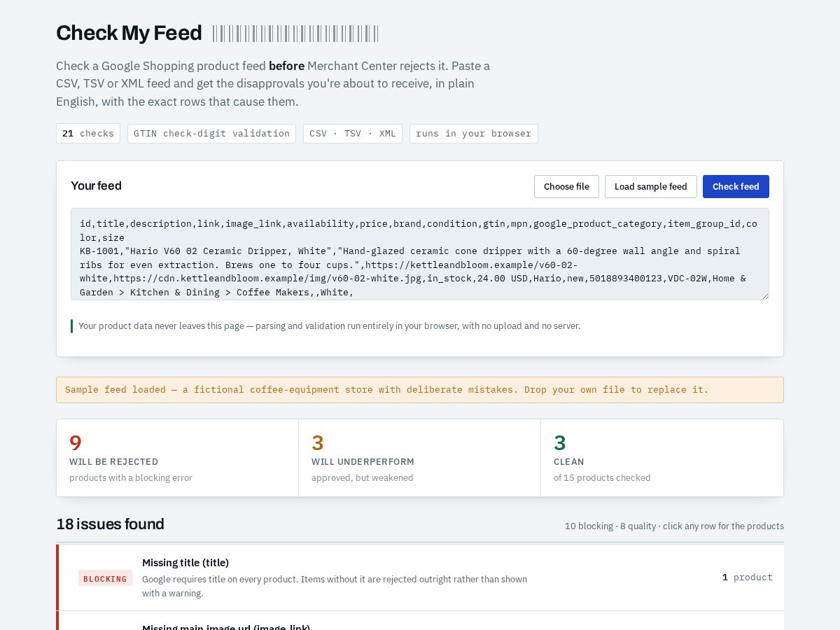The height and width of the screenshot is (630, 840).
Task: Select the '3 Will underperform' card
Action: [x=420, y=458]
